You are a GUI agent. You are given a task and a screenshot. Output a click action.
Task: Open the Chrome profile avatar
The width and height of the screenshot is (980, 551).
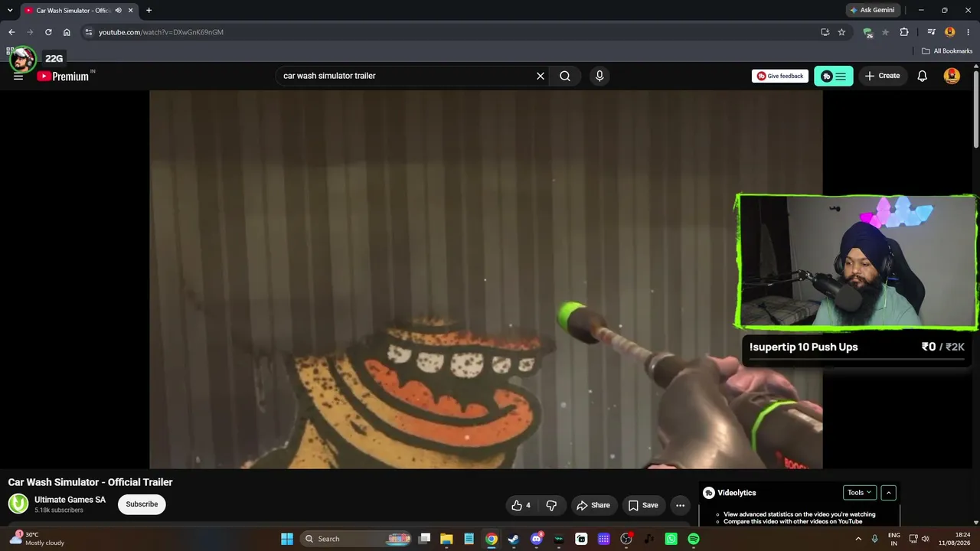click(x=950, y=32)
